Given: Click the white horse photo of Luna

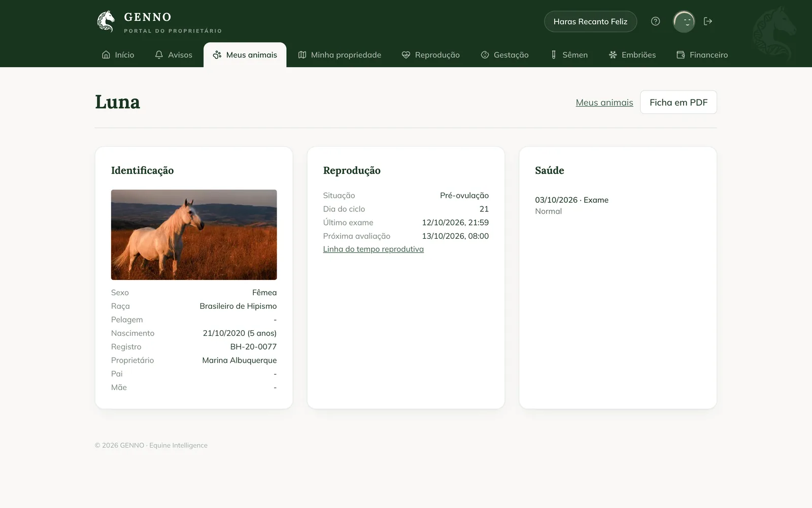Looking at the screenshot, I should (x=194, y=235).
